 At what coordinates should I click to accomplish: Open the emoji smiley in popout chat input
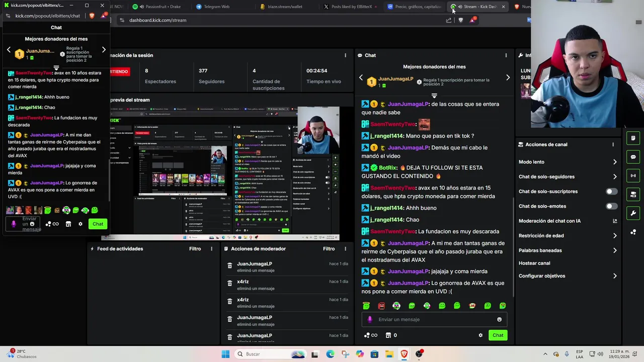[32, 224]
